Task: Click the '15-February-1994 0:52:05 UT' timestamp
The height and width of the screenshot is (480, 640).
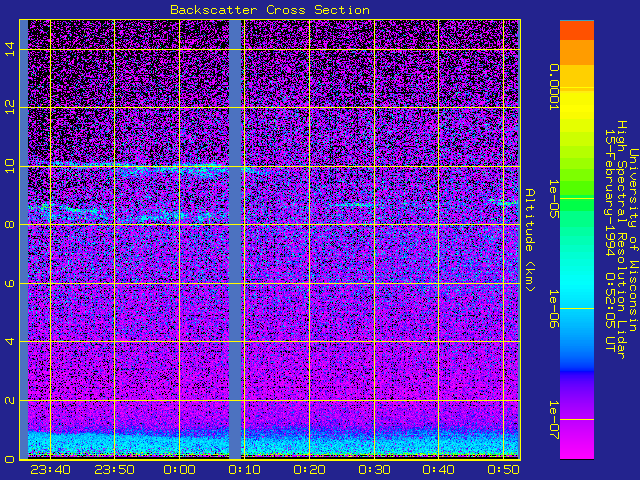Action: pyautogui.click(x=609, y=240)
